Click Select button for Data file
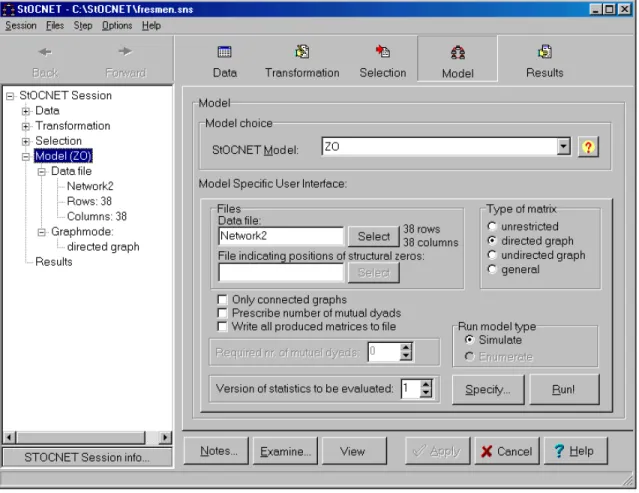Screen dimensions: 639x493 [x=374, y=236]
